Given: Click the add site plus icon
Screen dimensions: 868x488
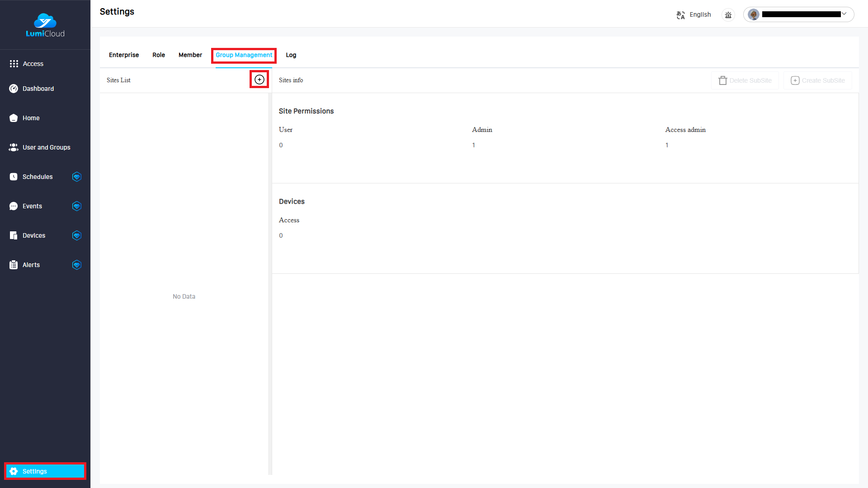Looking at the screenshot, I should 259,80.
